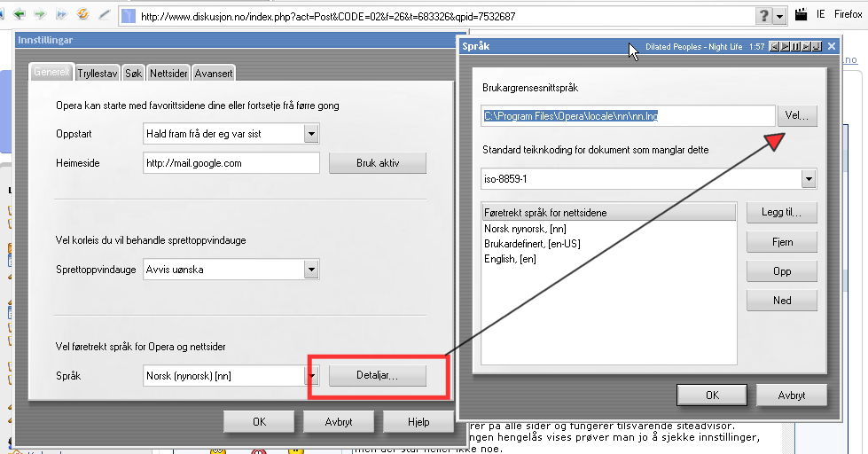Viewport: 868px width, 454px height.
Task: Select the Generelt tab
Action: [51, 72]
